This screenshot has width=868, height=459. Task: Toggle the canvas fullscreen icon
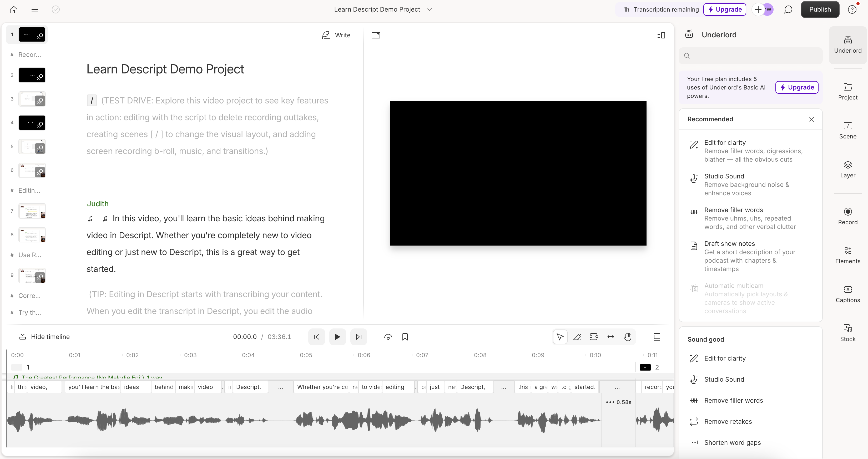376,35
